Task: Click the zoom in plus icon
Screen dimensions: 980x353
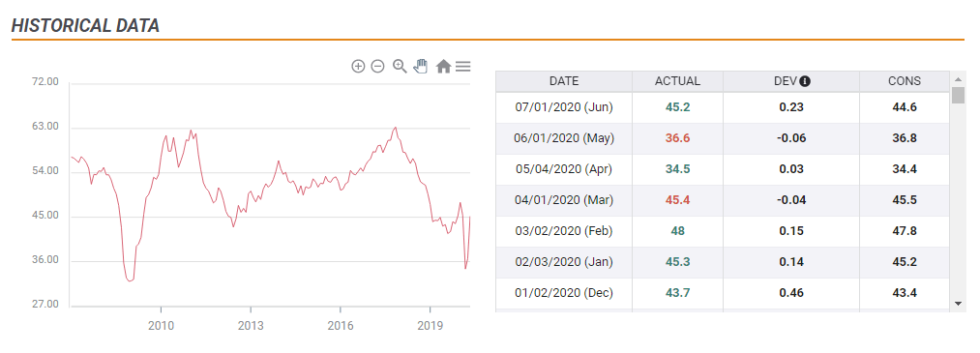Action: pos(358,66)
